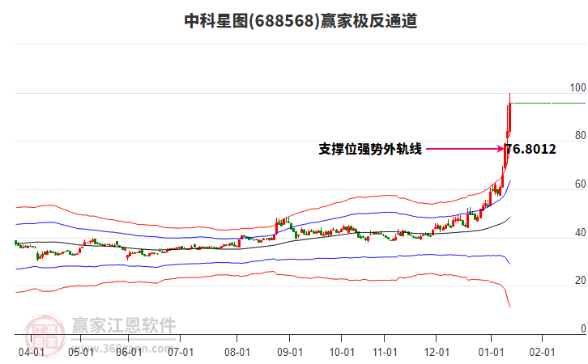Click the x-axis date 12-01

click(437, 352)
